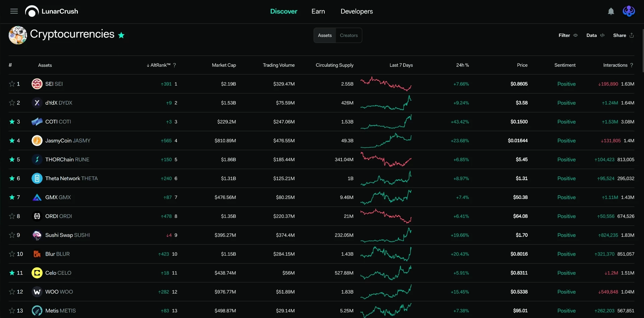The image size is (644, 318).
Task: Open the Filter options
Action: (x=568, y=35)
